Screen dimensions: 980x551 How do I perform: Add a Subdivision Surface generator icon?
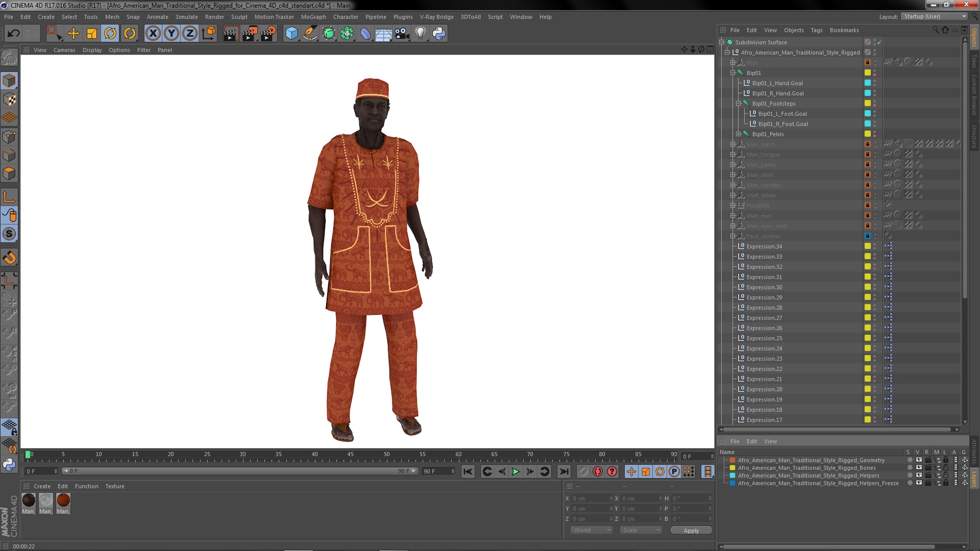329,34
